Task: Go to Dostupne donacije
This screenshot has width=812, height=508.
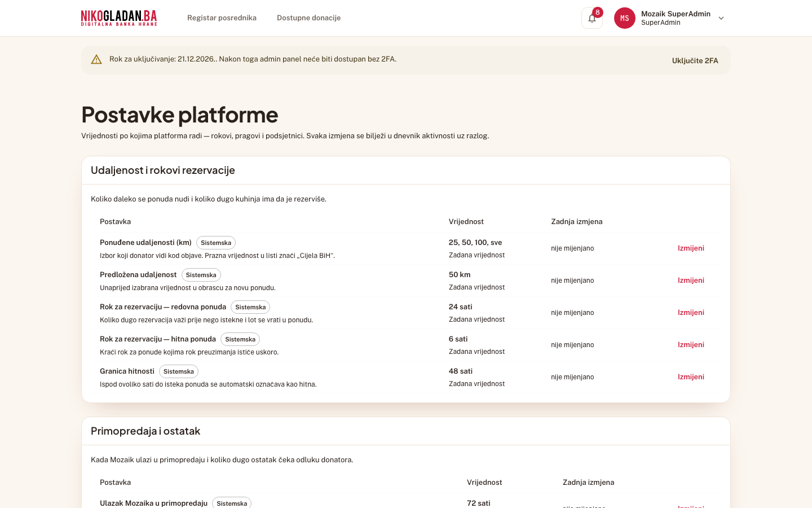Action: pos(308,18)
